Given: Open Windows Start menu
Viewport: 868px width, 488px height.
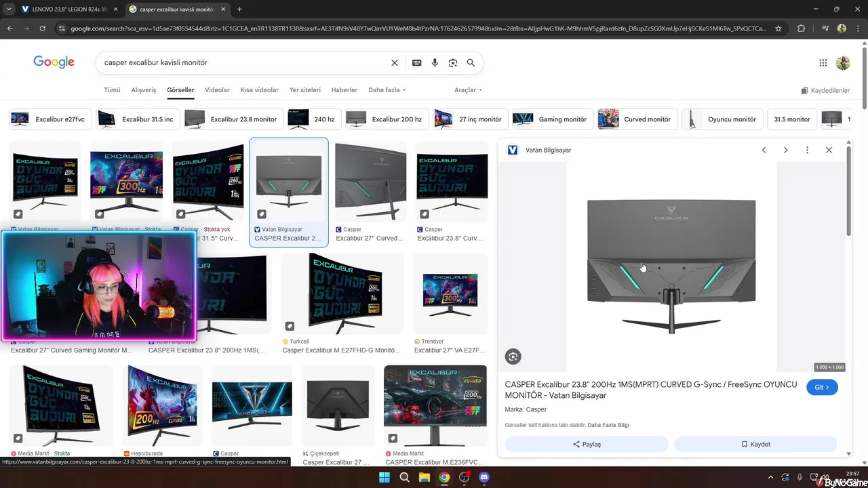Looking at the screenshot, I should [x=384, y=477].
